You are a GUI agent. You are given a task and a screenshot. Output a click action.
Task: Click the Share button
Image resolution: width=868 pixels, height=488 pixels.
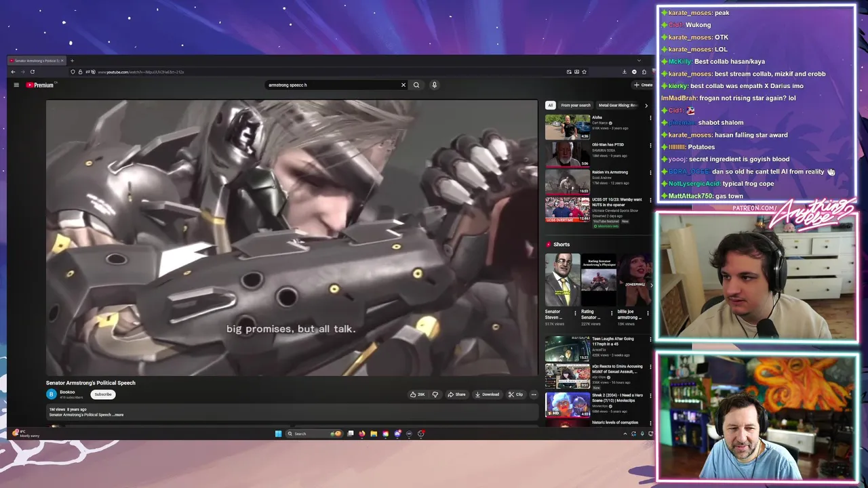(x=456, y=394)
